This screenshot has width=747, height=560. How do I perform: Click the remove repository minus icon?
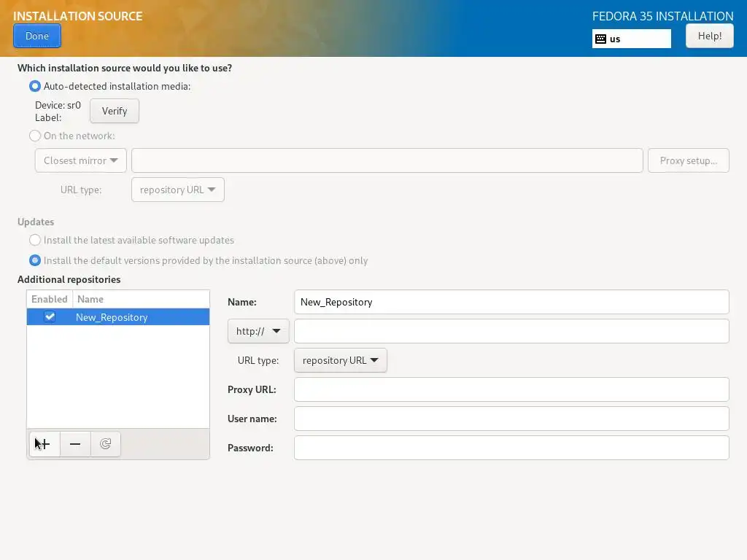coord(75,444)
